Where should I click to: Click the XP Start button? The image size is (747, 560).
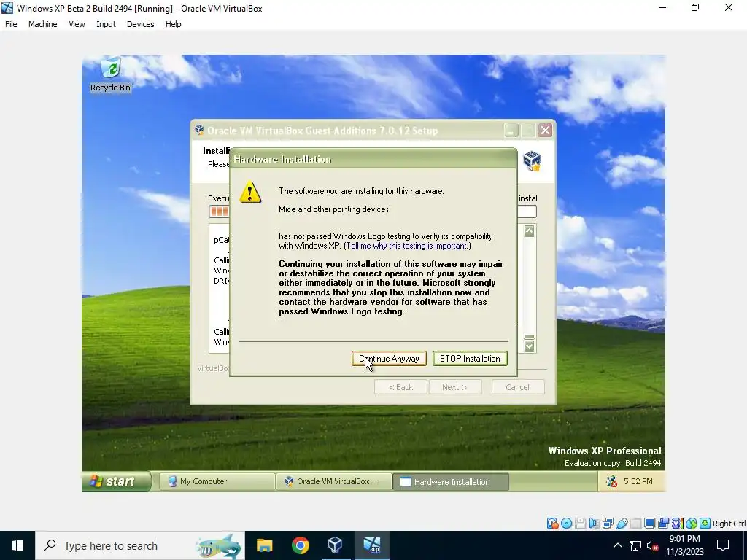coord(116,481)
